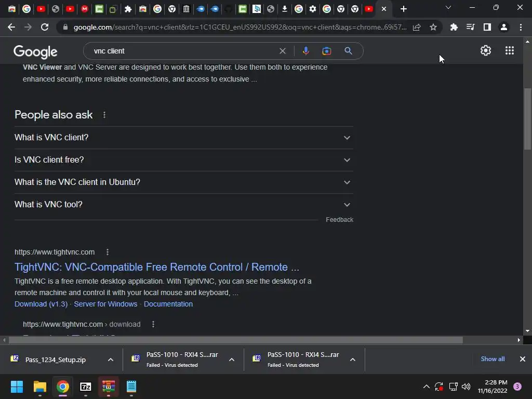Open menu arrow for Pass_1234_Setup.zip download
This screenshot has width=532, height=399.
pos(111,360)
